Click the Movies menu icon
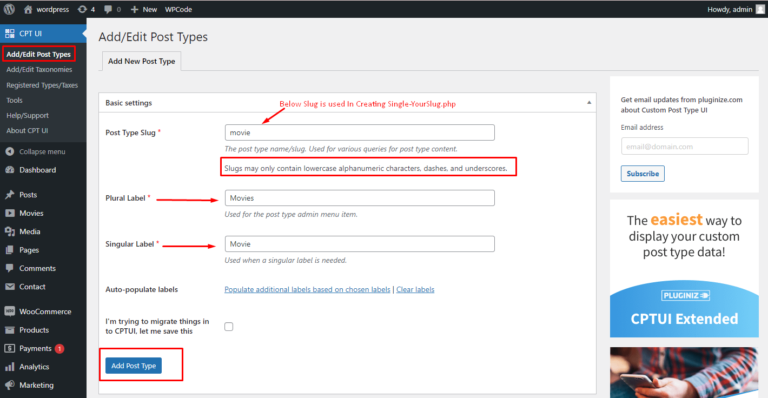The height and width of the screenshot is (398, 768). pyautogui.click(x=9, y=213)
